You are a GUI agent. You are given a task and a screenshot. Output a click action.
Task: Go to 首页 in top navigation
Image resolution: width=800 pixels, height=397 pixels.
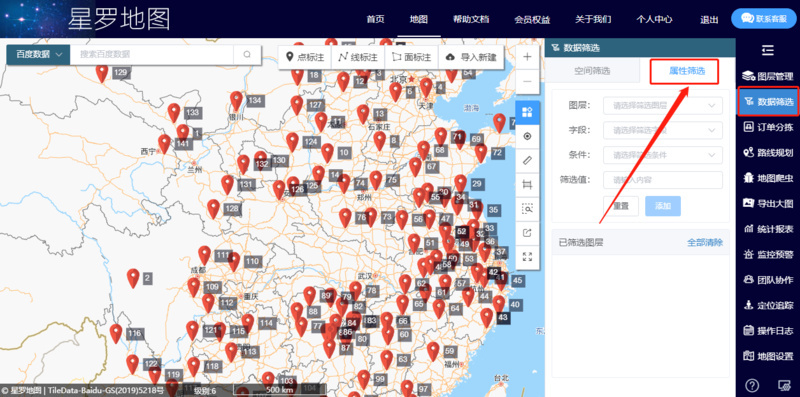[375, 20]
